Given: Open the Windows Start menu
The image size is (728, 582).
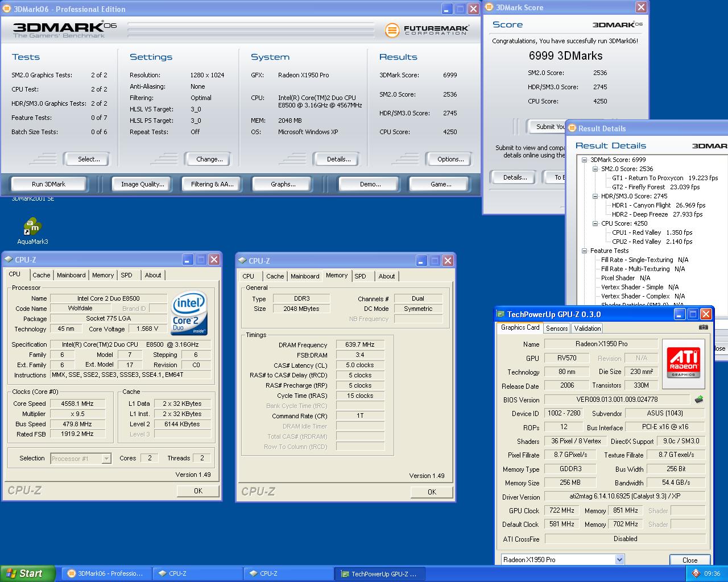Looking at the screenshot, I should (x=28, y=573).
